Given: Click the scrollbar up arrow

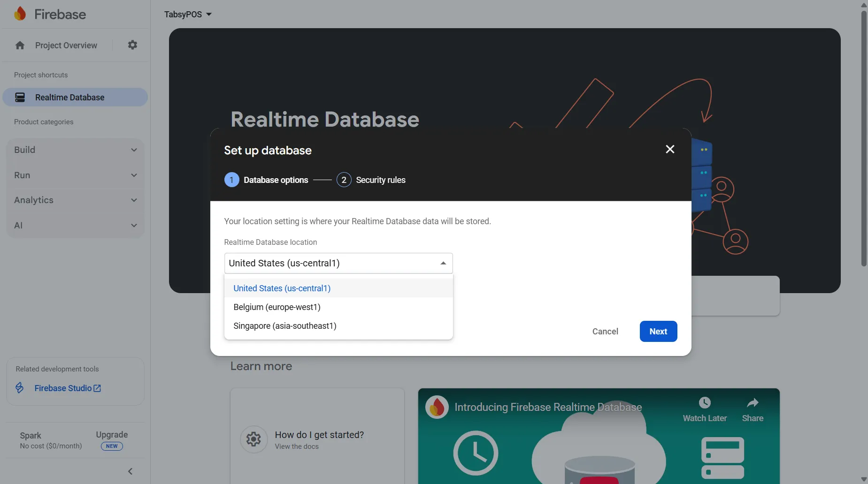Looking at the screenshot, I should click(x=864, y=5).
